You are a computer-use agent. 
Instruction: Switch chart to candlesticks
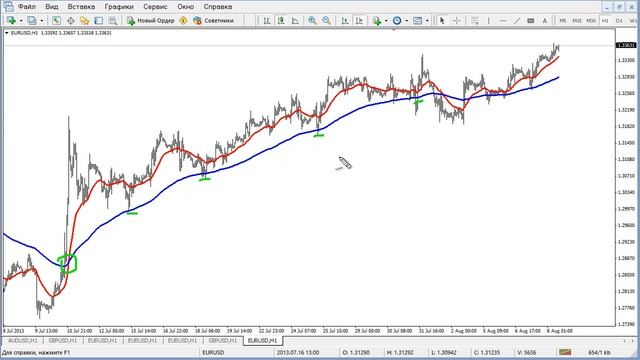click(x=281, y=20)
